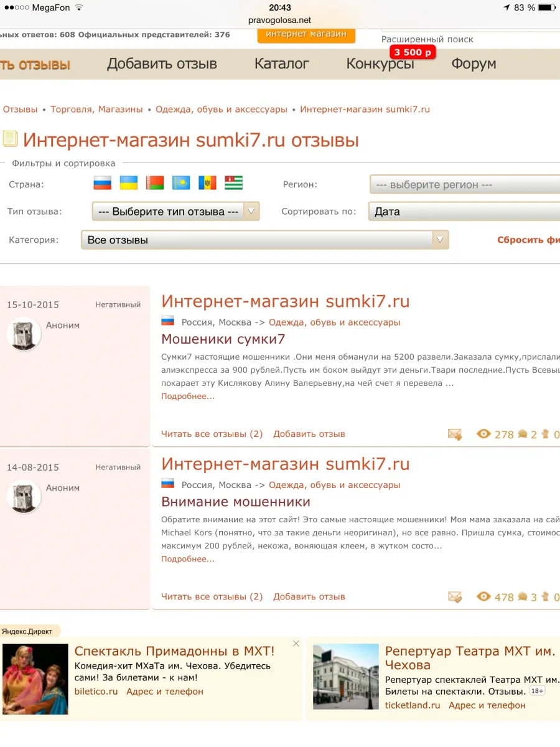Filter reviews by the Ukrainian flag
The image size is (560, 747).
pos(129,183)
